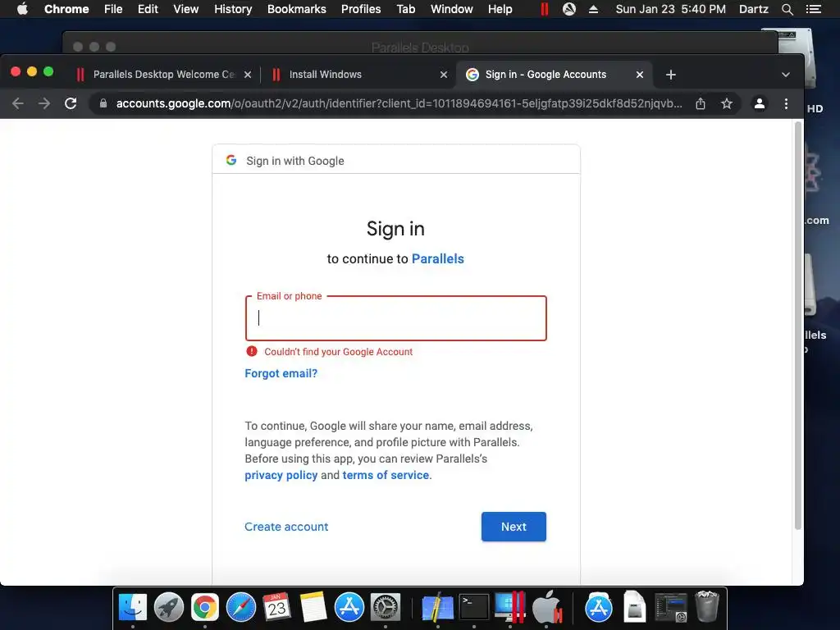Image resolution: width=840 pixels, height=630 pixels.
Task: Open the Profiles menu
Action: pyautogui.click(x=361, y=9)
